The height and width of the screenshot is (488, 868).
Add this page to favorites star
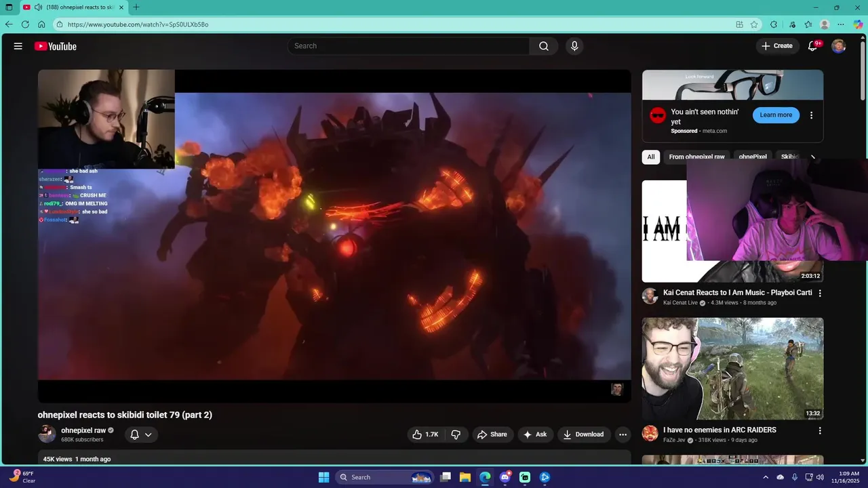[x=754, y=24]
